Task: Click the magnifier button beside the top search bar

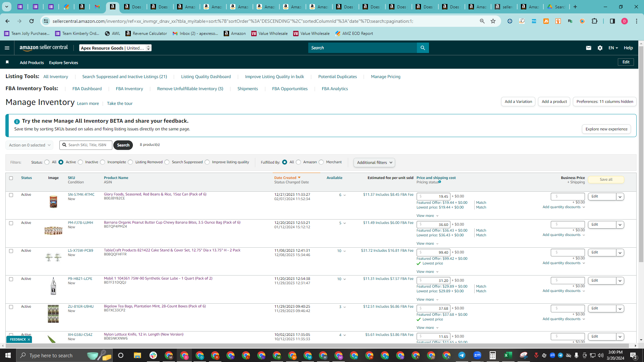Action: [423, 48]
